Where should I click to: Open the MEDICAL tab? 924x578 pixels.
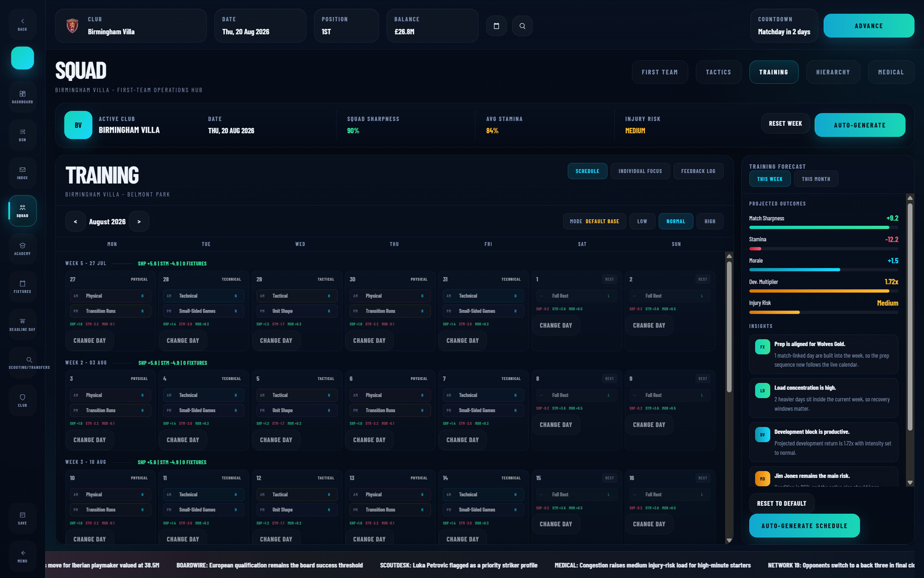coord(891,72)
